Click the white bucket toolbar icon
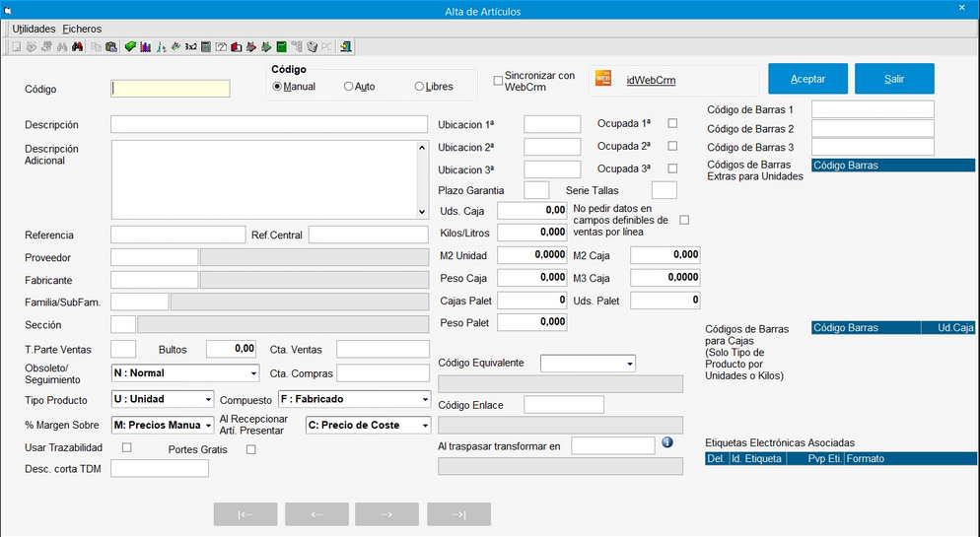 point(312,47)
